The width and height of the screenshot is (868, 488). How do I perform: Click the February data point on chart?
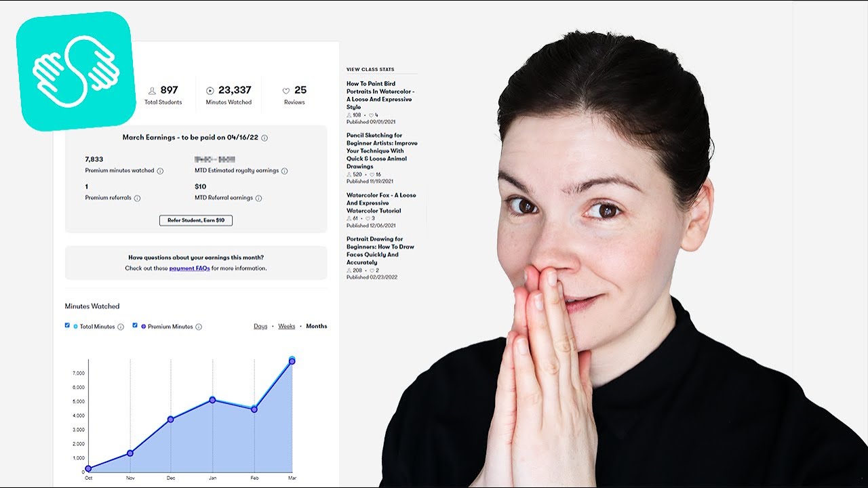pyautogui.click(x=254, y=409)
